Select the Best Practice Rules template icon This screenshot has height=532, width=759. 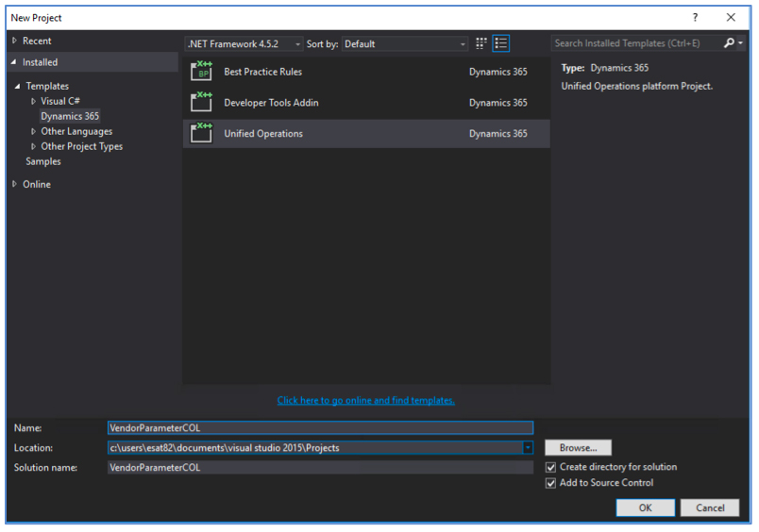coord(201,72)
